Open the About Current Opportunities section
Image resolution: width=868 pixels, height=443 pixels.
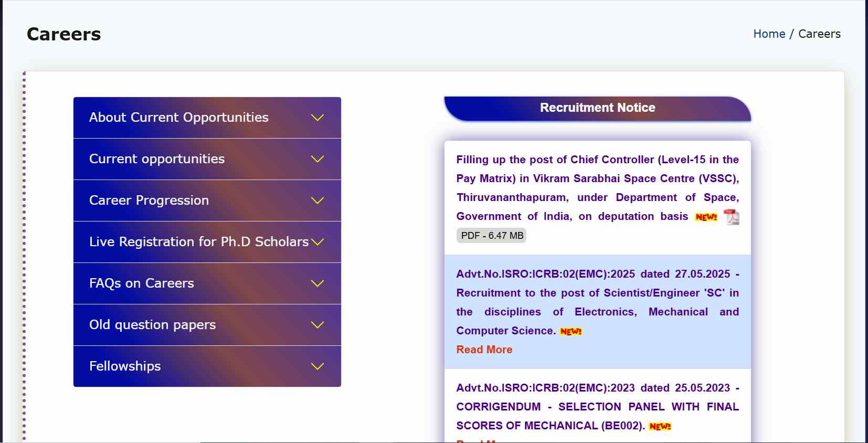pos(178,118)
